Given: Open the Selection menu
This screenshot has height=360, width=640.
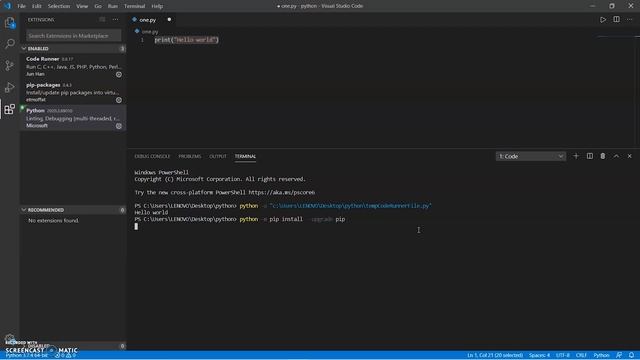Looking at the screenshot, I should pyautogui.click(x=59, y=6).
